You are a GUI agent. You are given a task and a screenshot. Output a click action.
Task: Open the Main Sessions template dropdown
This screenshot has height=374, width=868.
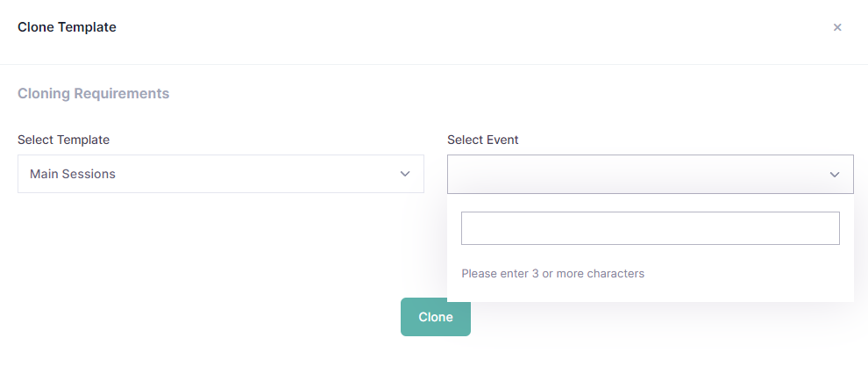[220, 174]
